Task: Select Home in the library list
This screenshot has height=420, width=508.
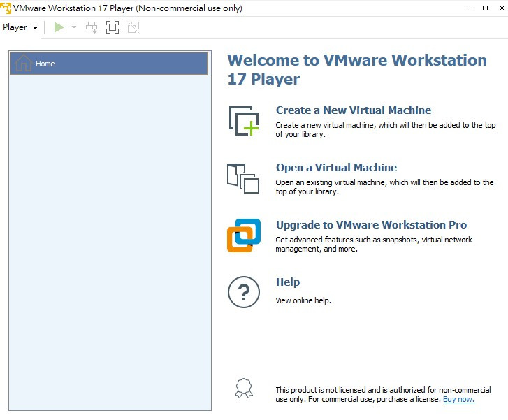Action: [108, 64]
